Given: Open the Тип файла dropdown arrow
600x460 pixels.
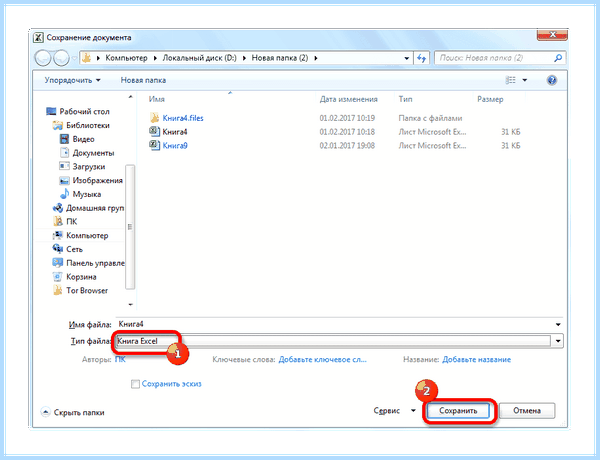Looking at the screenshot, I should coord(558,341).
